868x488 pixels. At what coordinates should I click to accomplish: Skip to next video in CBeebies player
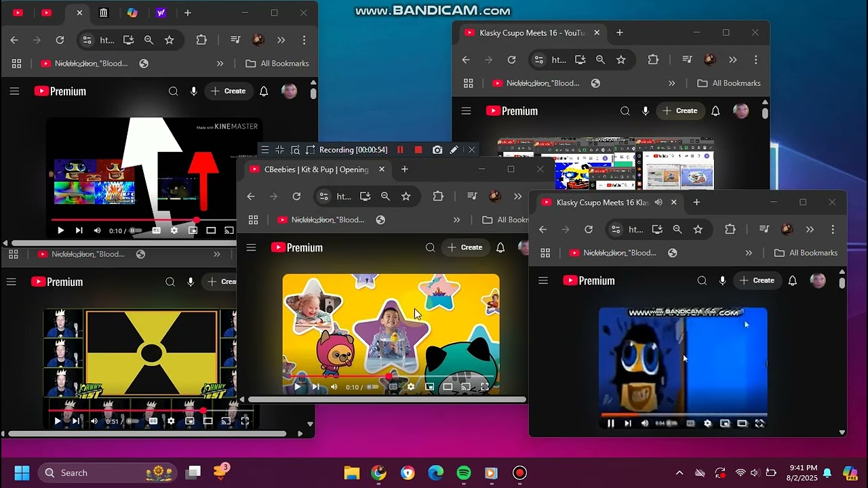(x=315, y=387)
